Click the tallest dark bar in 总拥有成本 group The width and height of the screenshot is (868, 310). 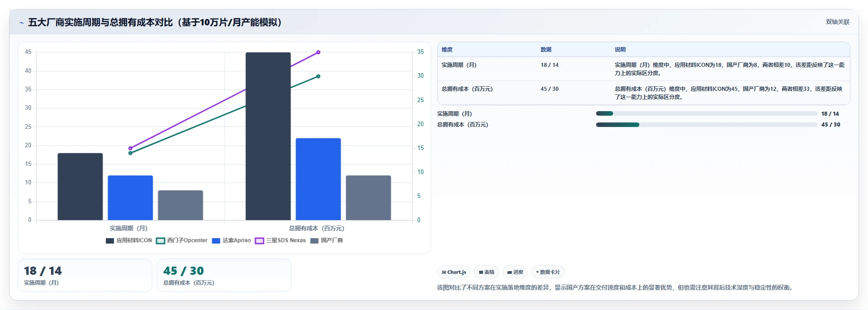268,136
